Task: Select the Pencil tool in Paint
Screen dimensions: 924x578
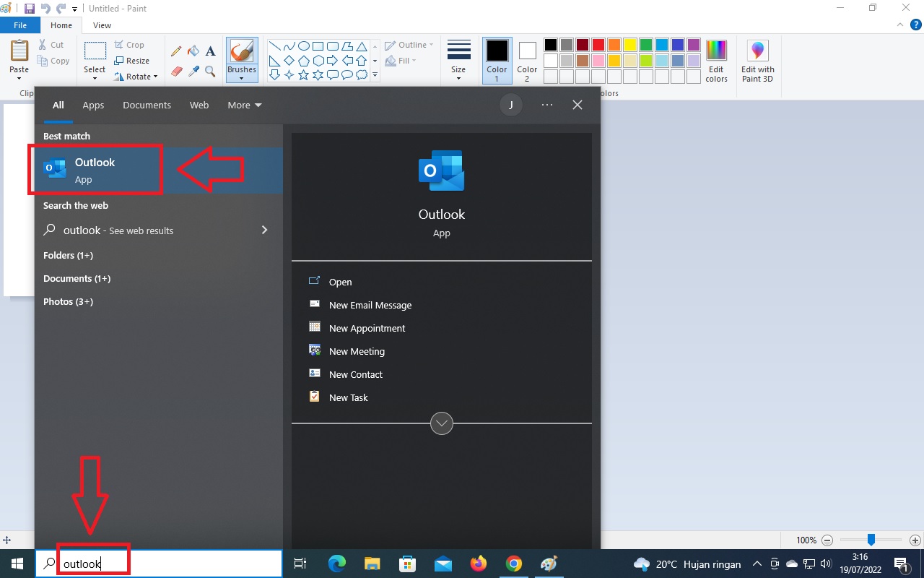Action: (176, 51)
